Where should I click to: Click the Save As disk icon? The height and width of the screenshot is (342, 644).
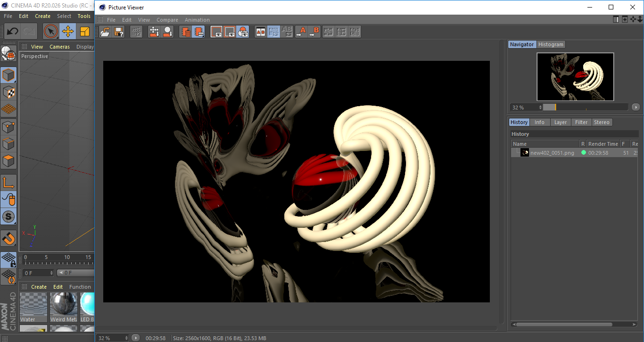pos(119,32)
